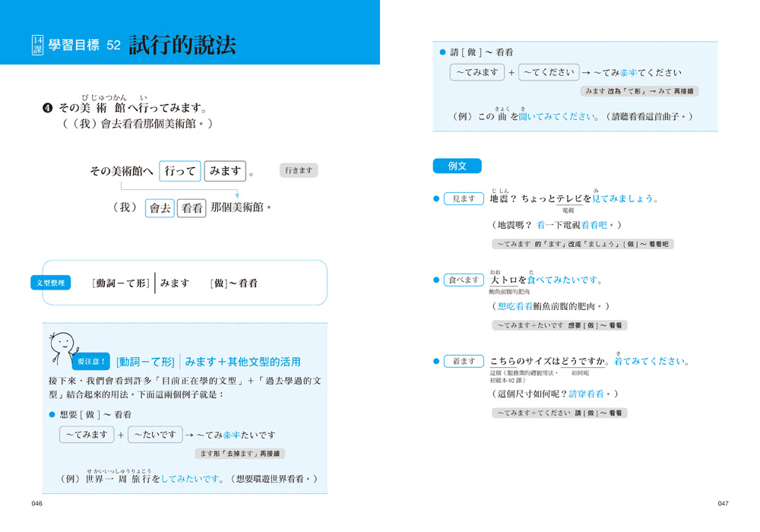Click the 行って box in the sentence

point(180,172)
